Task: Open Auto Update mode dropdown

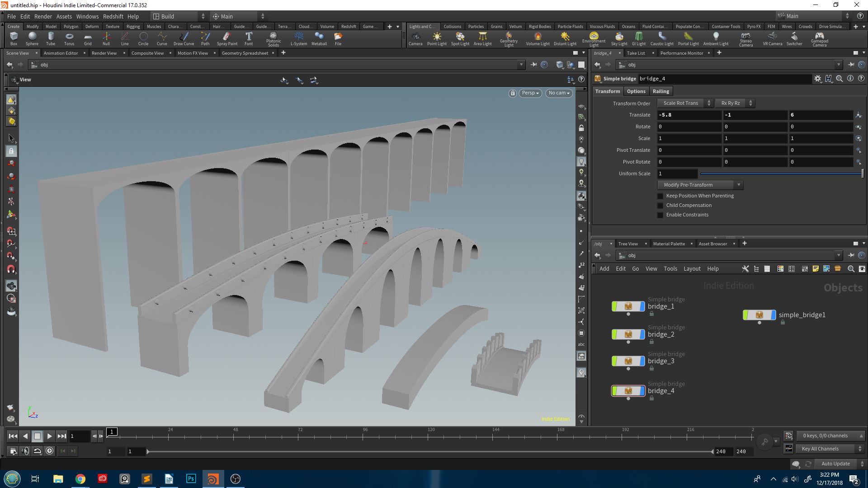Action: (x=840, y=464)
